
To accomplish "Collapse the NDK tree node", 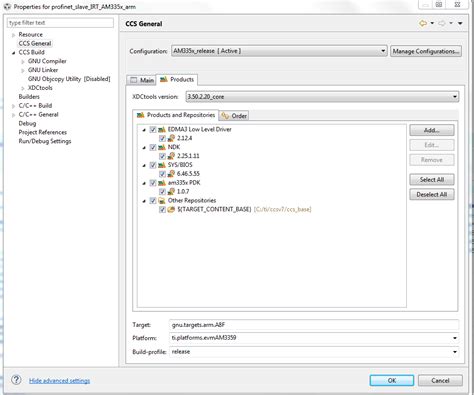I will click(x=144, y=147).
